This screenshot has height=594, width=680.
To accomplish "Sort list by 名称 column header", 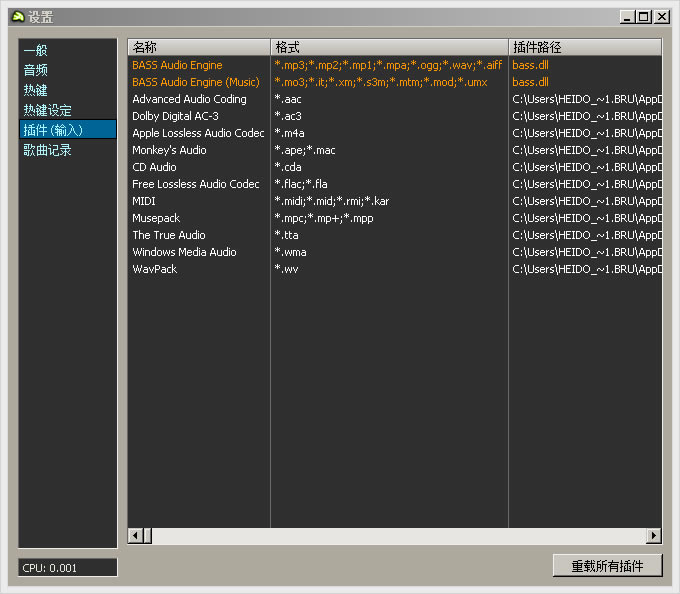I will (198, 47).
